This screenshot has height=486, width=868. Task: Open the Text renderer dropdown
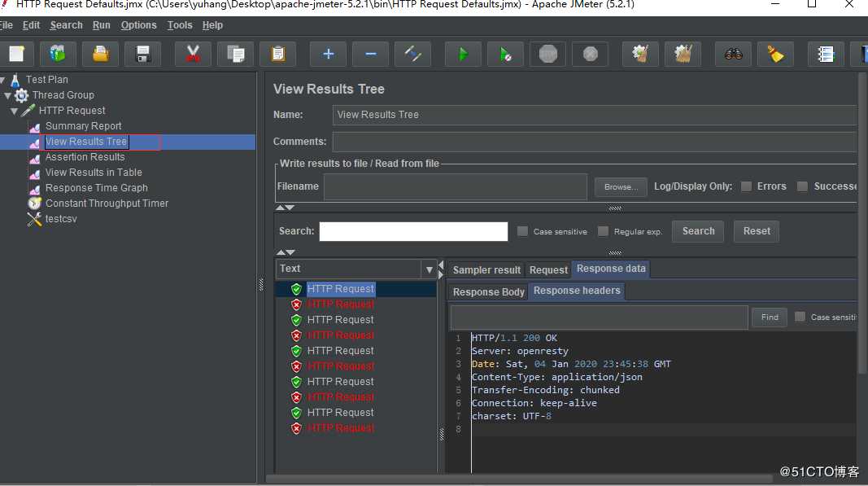[x=429, y=270]
